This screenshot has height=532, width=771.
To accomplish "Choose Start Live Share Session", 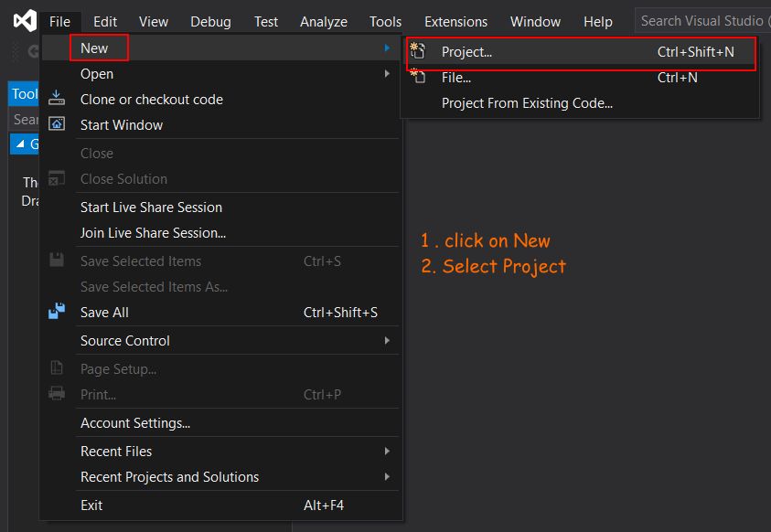I will point(151,207).
